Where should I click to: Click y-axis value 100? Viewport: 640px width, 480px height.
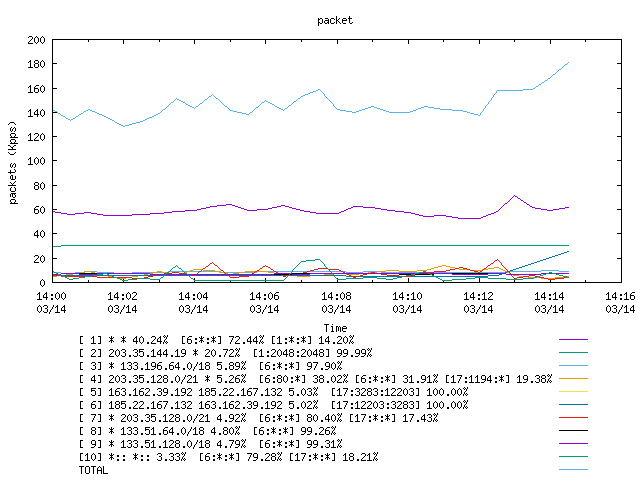pyautogui.click(x=36, y=161)
